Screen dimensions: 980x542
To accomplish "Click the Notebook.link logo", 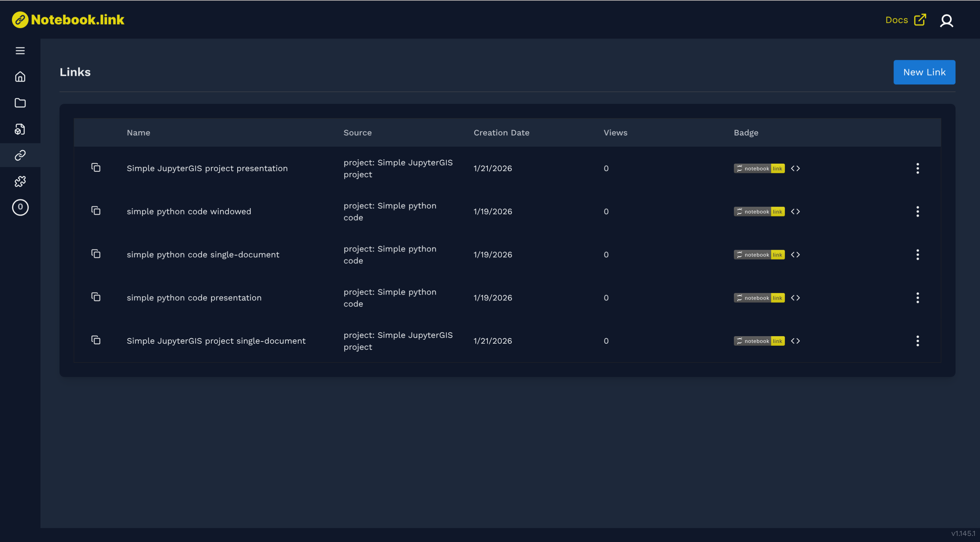I will tap(68, 20).
